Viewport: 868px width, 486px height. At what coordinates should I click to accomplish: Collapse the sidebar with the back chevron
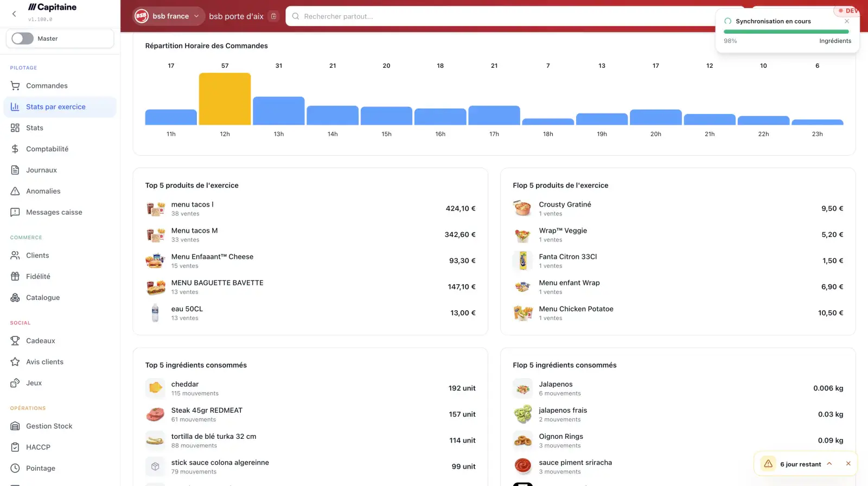coord(14,14)
